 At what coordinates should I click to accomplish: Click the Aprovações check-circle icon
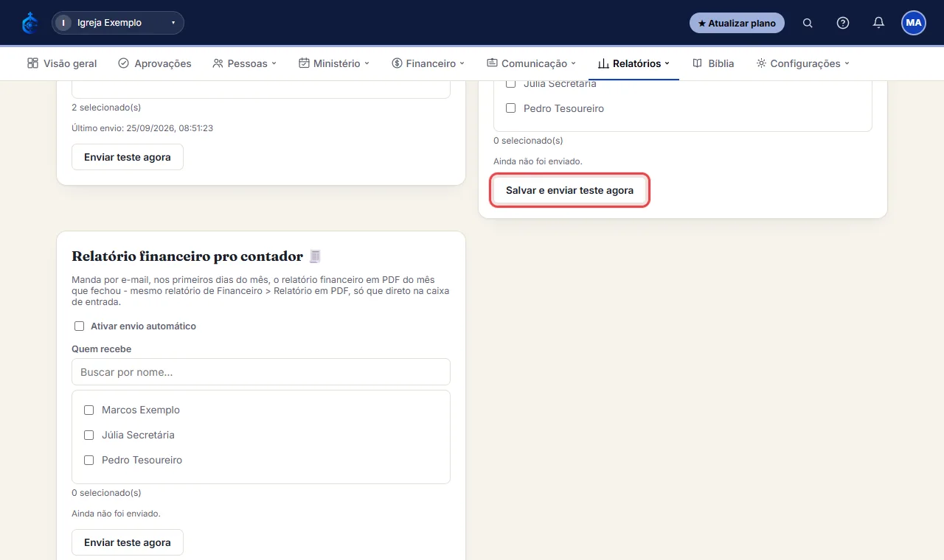(123, 63)
